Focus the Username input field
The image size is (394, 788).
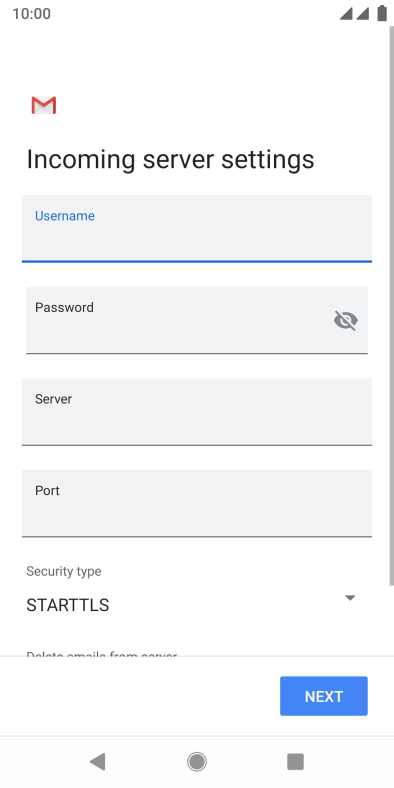(197, 229)
